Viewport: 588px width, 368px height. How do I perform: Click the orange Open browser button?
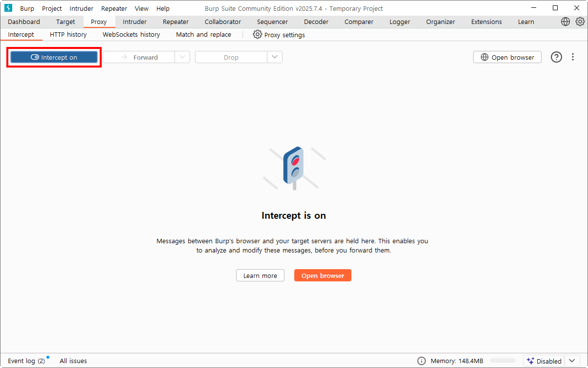click(x=323, y=276)
